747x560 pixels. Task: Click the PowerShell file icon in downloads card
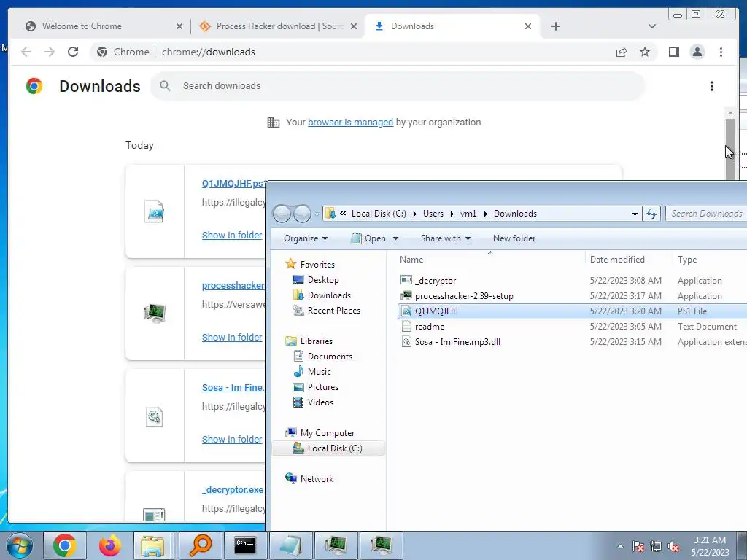[155, 211]
